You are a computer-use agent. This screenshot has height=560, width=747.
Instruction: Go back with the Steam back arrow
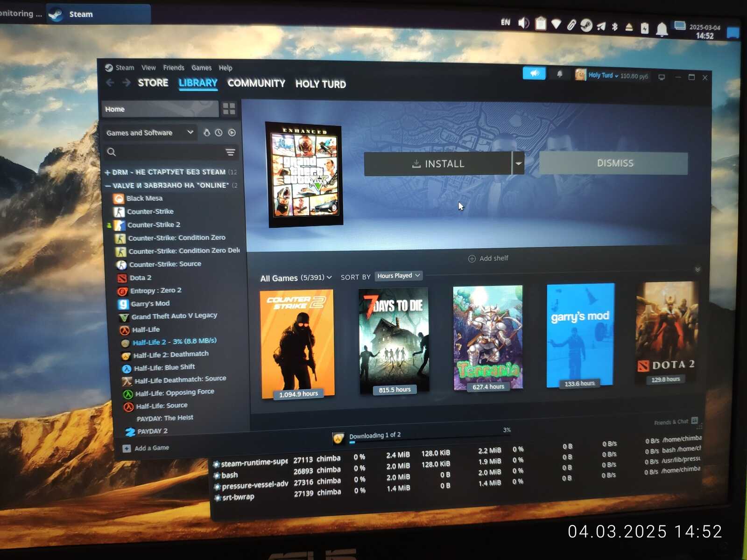(110, 83)
